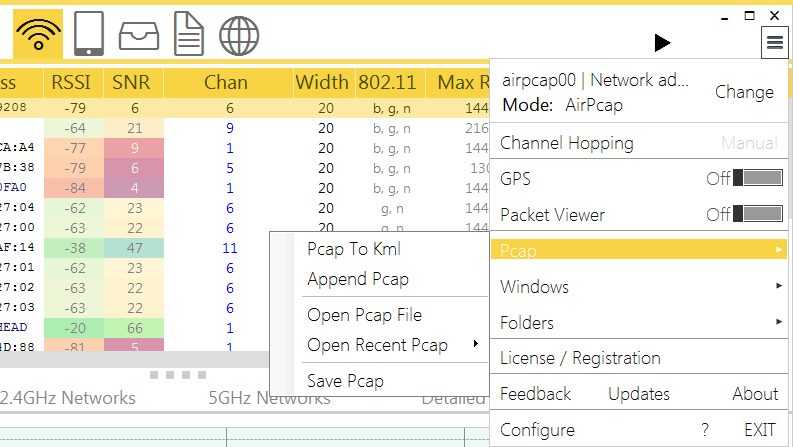Expand the Windows submenu
The image size is (793, 447).
pos(639,287)
